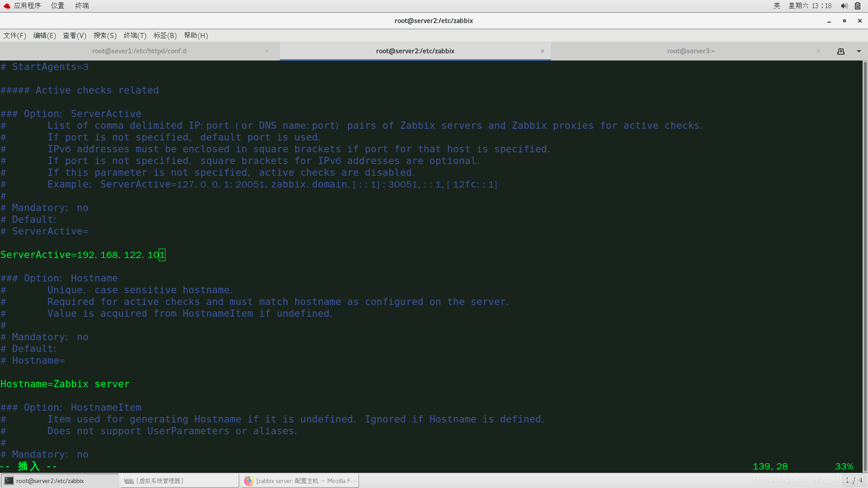
Task: Click the new terminal tab icon
Action: [841, 51]
